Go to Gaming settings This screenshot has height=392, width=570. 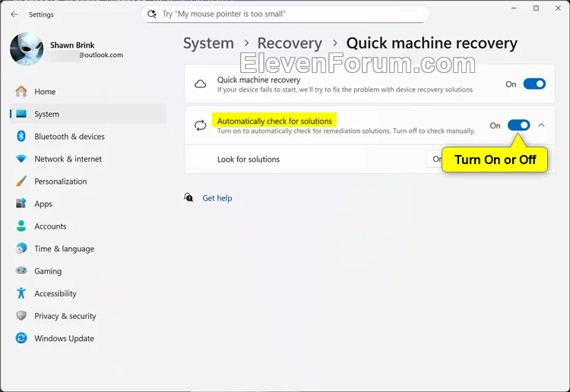click(x=88, y=271)
